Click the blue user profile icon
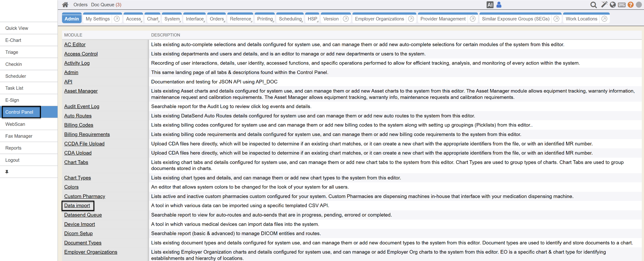The image size is (644, 261). tap(499, 5)
